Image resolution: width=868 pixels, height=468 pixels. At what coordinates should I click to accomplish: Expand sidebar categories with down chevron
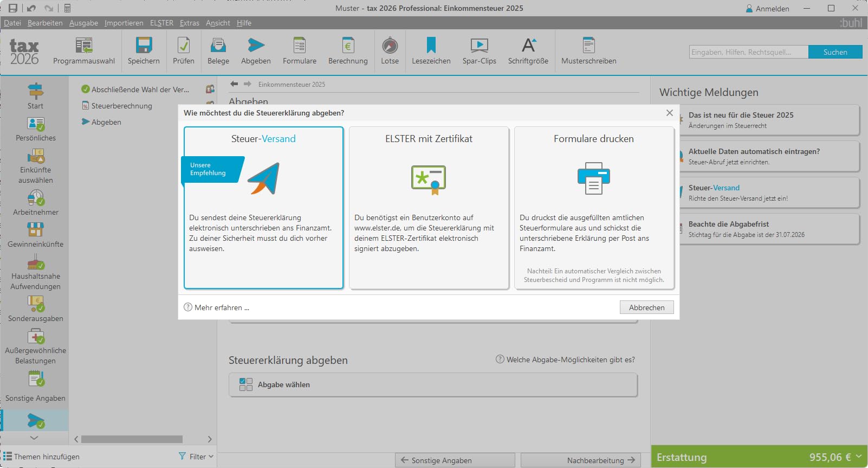34,438
